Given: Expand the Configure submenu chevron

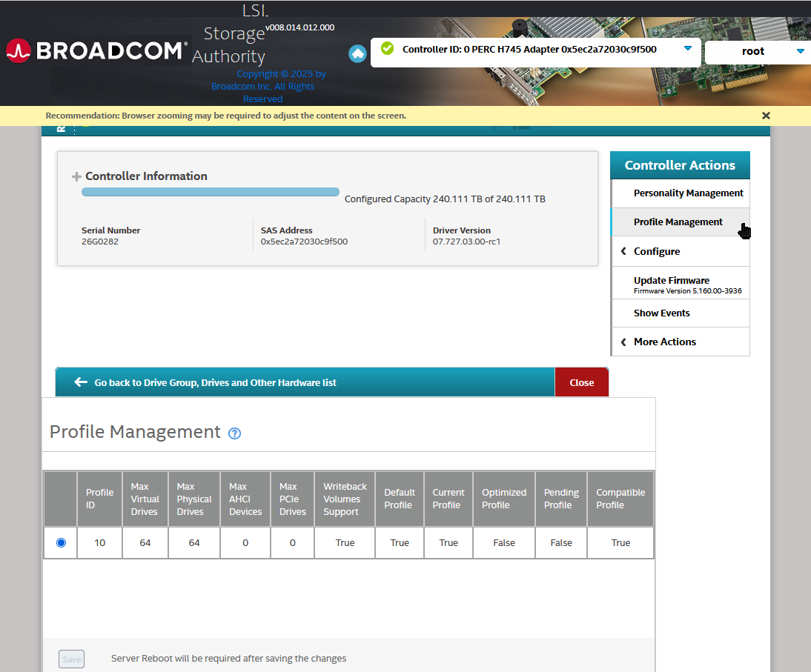Looking at the screenshot, I should point(623,251).
